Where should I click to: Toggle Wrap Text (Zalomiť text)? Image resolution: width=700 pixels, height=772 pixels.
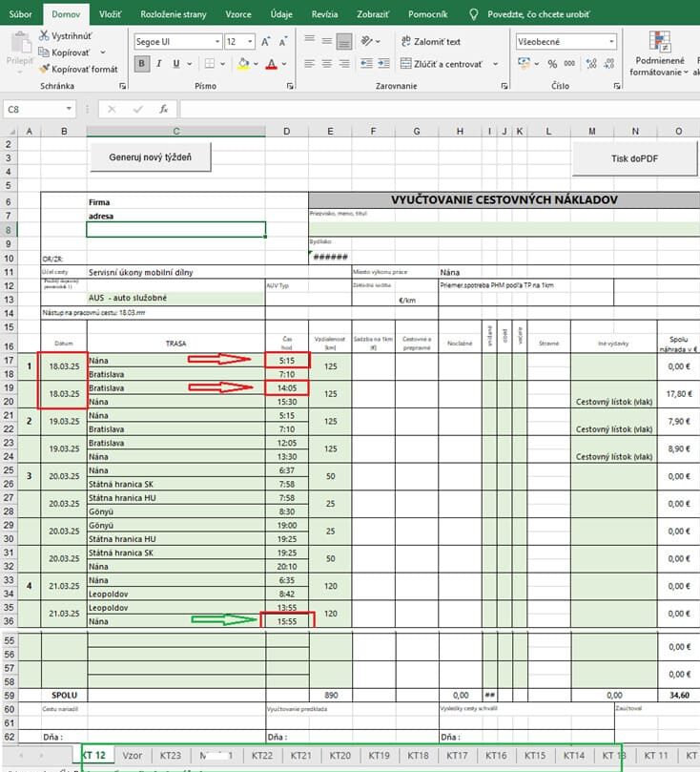(x=430, y=41)
